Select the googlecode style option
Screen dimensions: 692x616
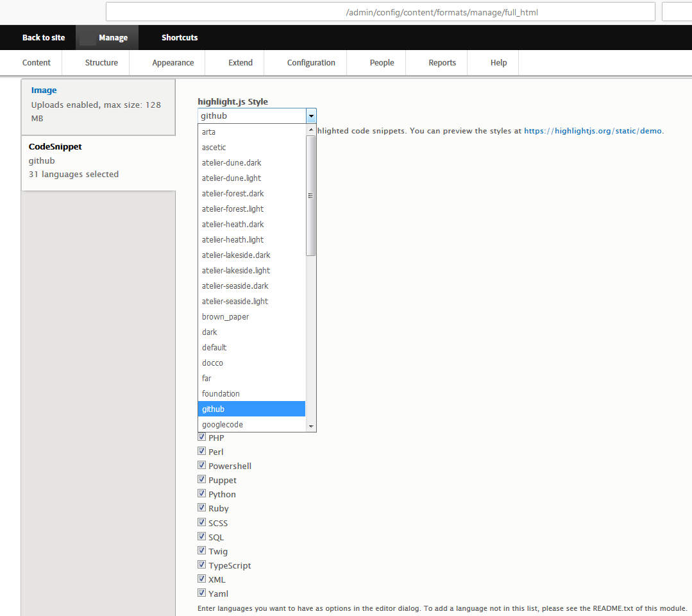(251, 424)
